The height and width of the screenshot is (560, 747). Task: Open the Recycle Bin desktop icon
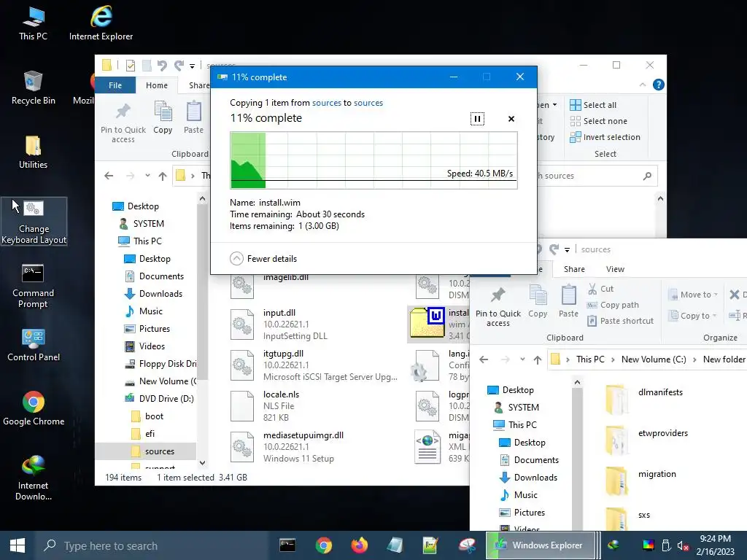(x=34, y=87)
